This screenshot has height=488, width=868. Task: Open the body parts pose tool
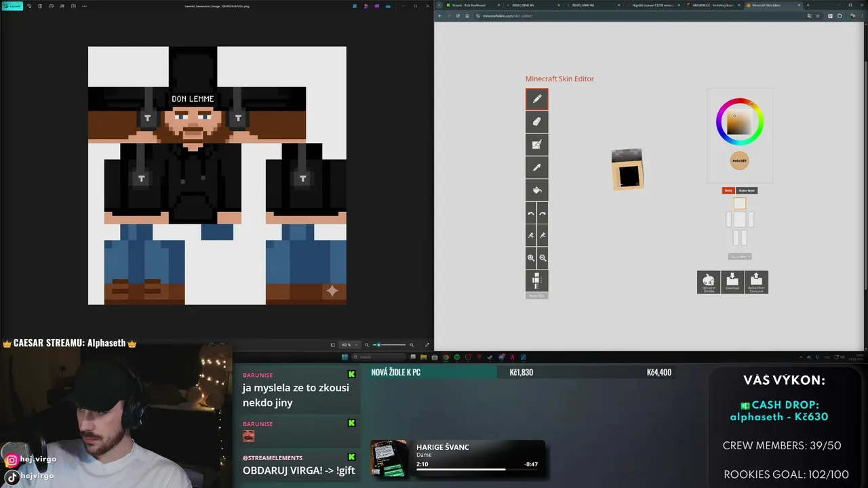click(536, 281)
